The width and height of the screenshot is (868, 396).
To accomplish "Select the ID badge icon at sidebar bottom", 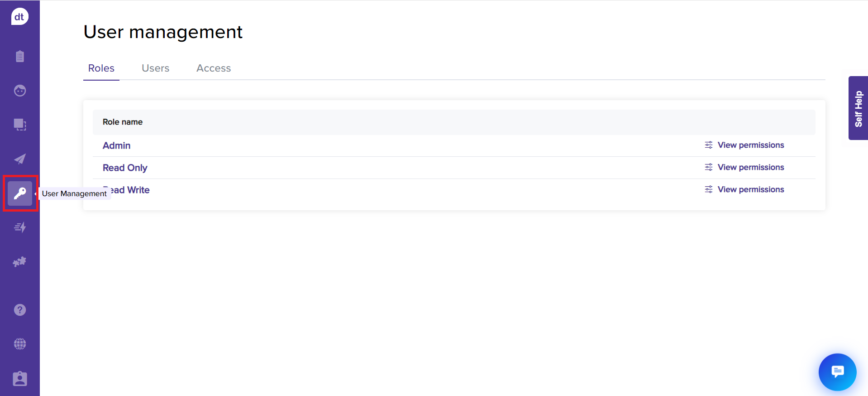I will [20, 379].
